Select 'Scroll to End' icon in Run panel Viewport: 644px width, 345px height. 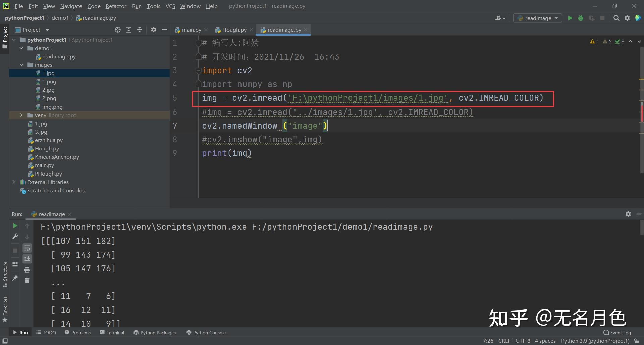[x=27, y=259]
